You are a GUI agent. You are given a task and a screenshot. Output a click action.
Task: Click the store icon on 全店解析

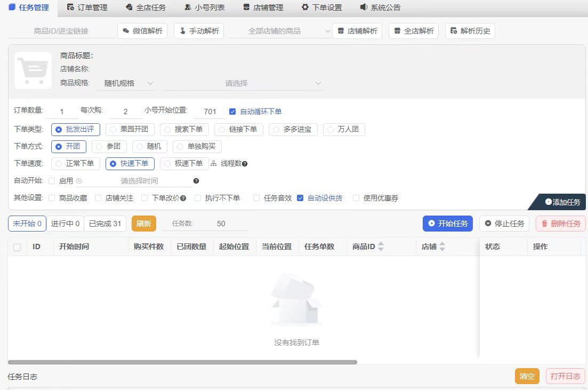pos(398,31)
